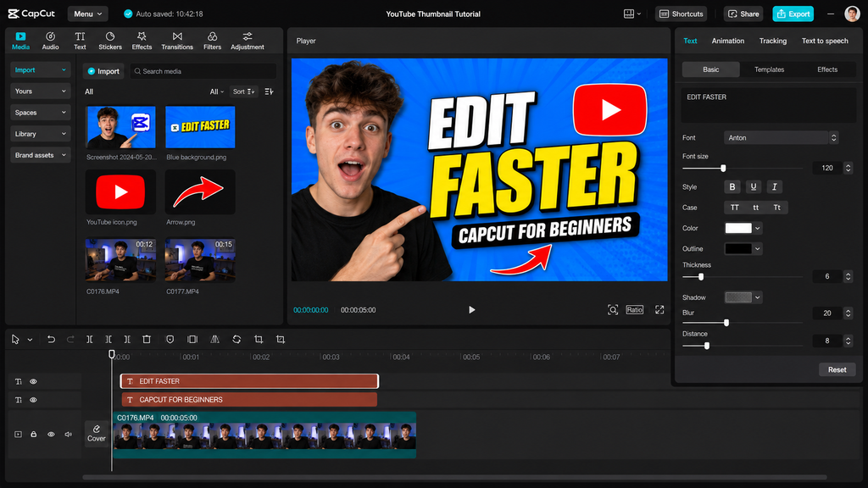
Task: Select the Effects sub-tab in text panel
Action: tap(827, 69)
